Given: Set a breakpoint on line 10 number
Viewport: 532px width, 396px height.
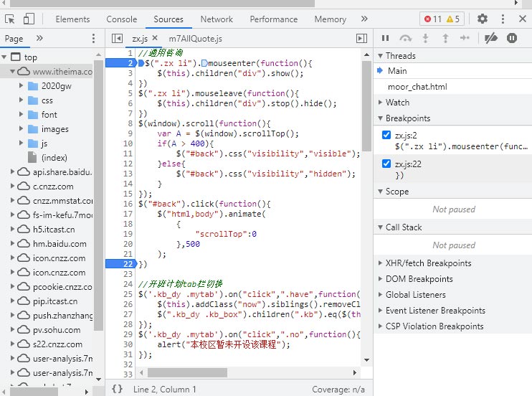Looking at the screenshot, I should coord(128,143).
